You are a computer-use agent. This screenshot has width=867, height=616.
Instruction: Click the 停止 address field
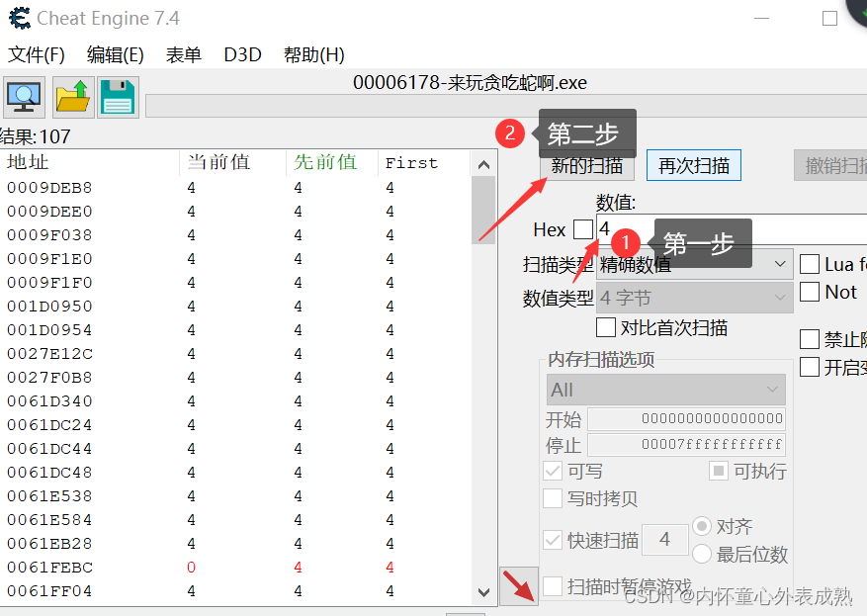click(x=686, y=445)
